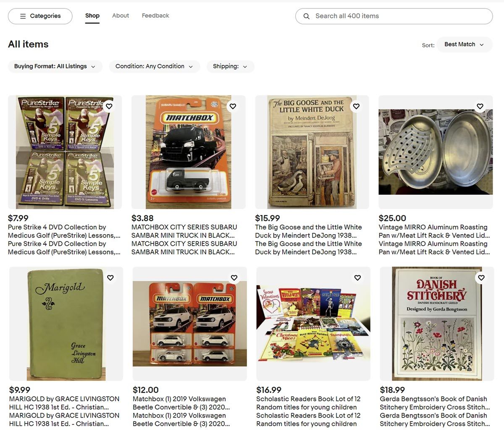Click the Search all 400 items field
This screenshot has width=504, height=434.
pyautogui.click(x=399, y=16)
